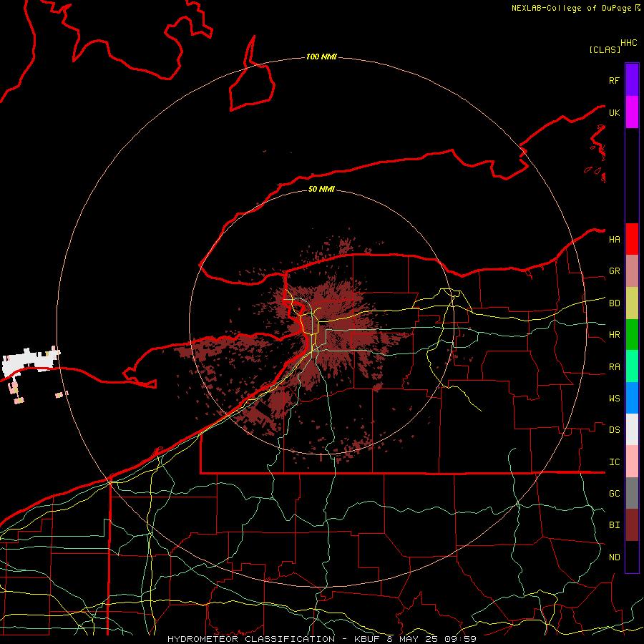The height and width of the screenshot is (644, 644).
Task: Click the ND legend label
Action: [614, 557]
